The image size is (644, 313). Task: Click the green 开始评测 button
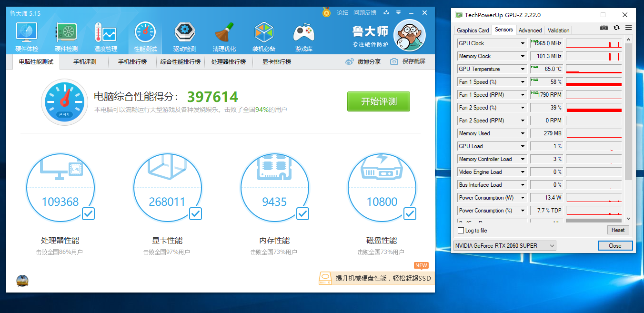379,101
